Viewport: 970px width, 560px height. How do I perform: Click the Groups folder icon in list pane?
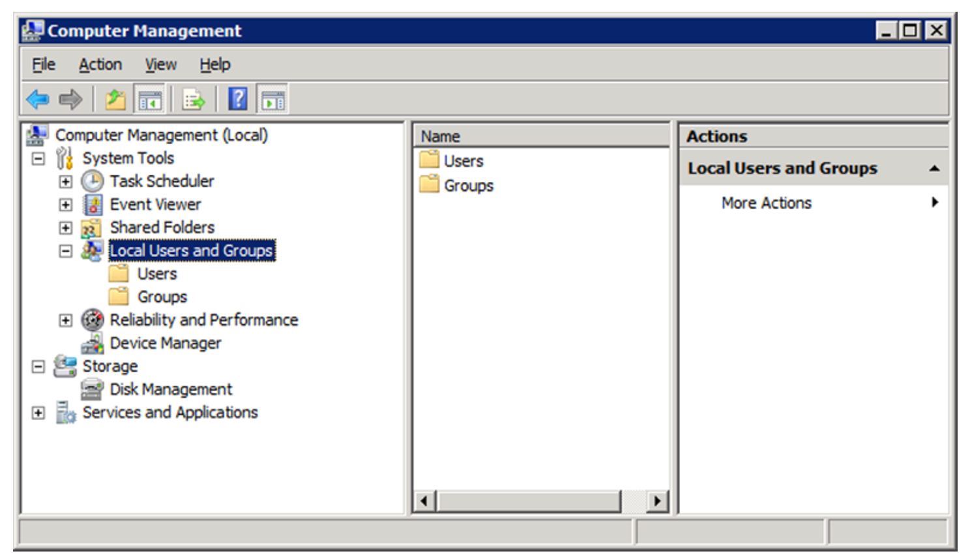(x=430, y=184)
